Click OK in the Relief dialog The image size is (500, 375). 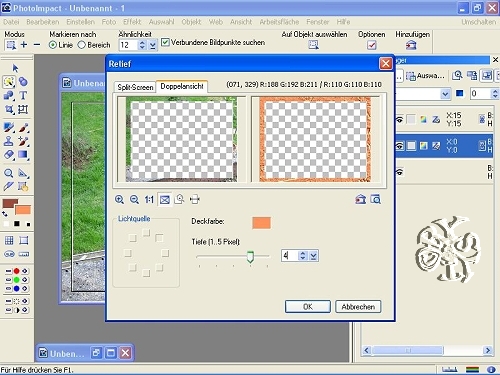(x=308, y=307)
